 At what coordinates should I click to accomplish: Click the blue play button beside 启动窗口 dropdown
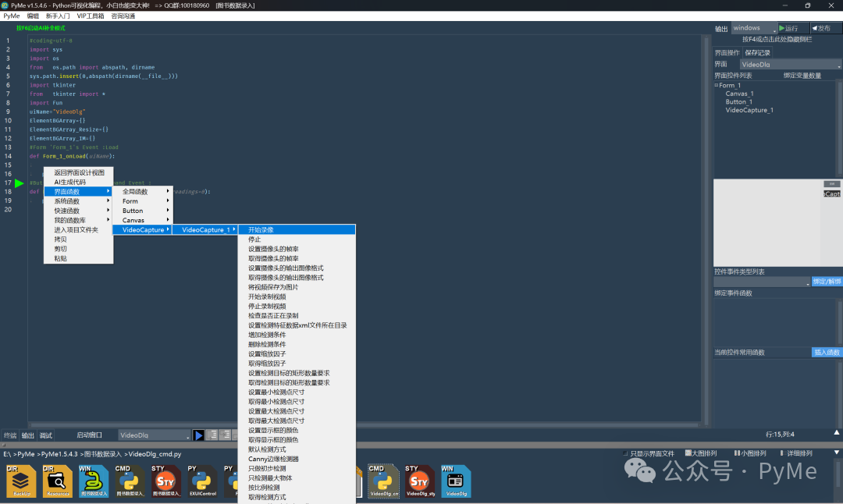pyautogui.click(x=198, y=435)
